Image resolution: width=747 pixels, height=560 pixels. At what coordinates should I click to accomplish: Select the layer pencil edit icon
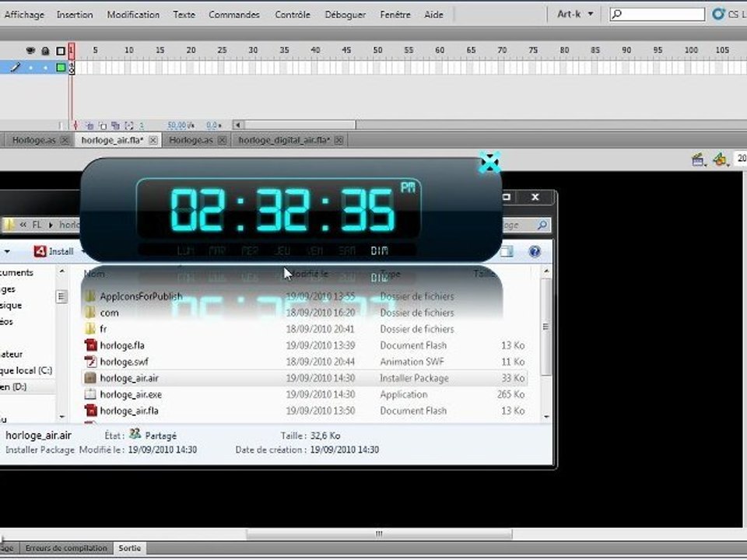pos(16,68)
